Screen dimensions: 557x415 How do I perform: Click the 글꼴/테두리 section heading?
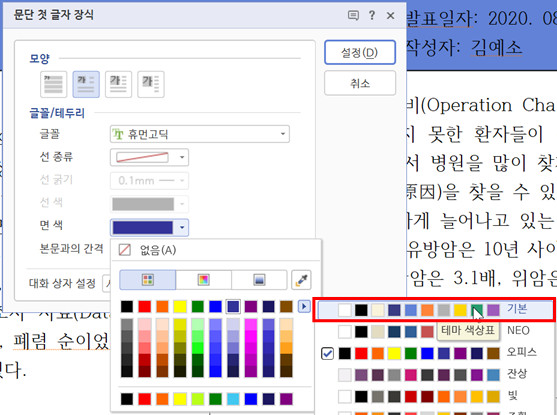click(x=57, y=113)
